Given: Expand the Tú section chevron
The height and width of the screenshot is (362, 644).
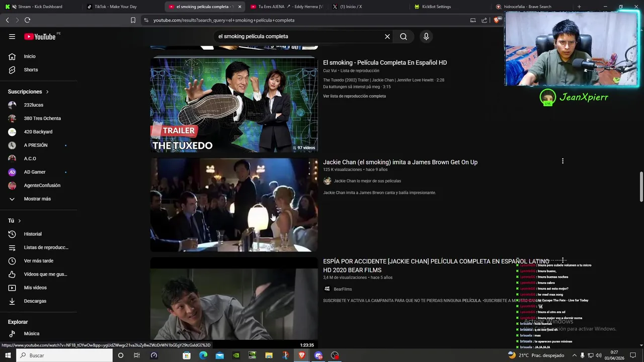Looking at the screenshot, I should click(x=20, y=221).
